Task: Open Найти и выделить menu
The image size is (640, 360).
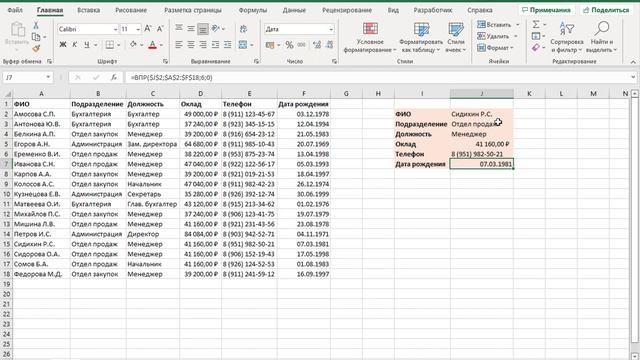Action: click(602, 37)
